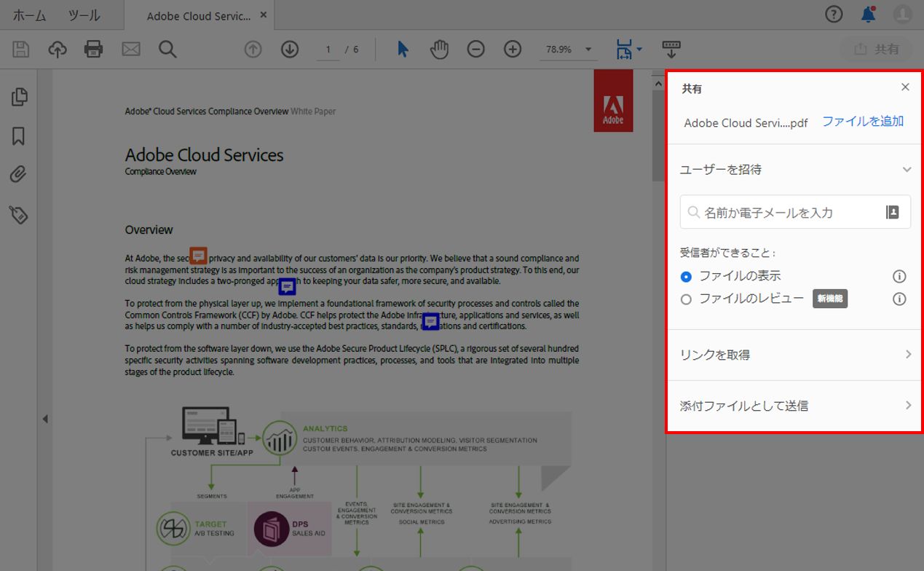Viewport: 924px width, 571px height.
Task: Open the tags panel in sidebar
Action: pyautogui.click(x=18, y=214)
